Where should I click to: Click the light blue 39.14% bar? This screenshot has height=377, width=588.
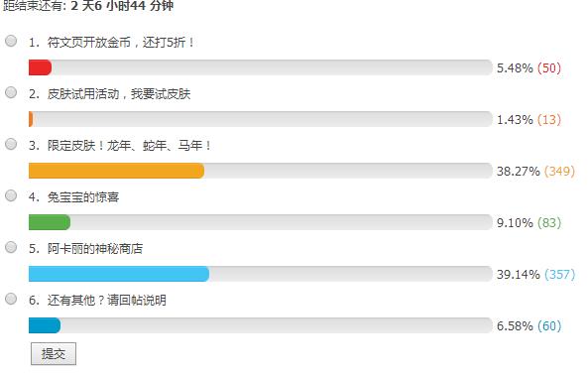point(119,274)
